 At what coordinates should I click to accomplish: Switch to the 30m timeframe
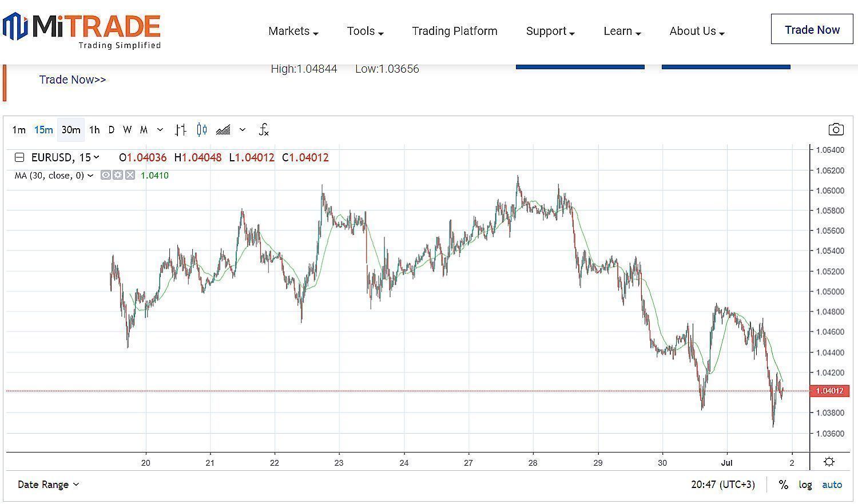point(71,130)
